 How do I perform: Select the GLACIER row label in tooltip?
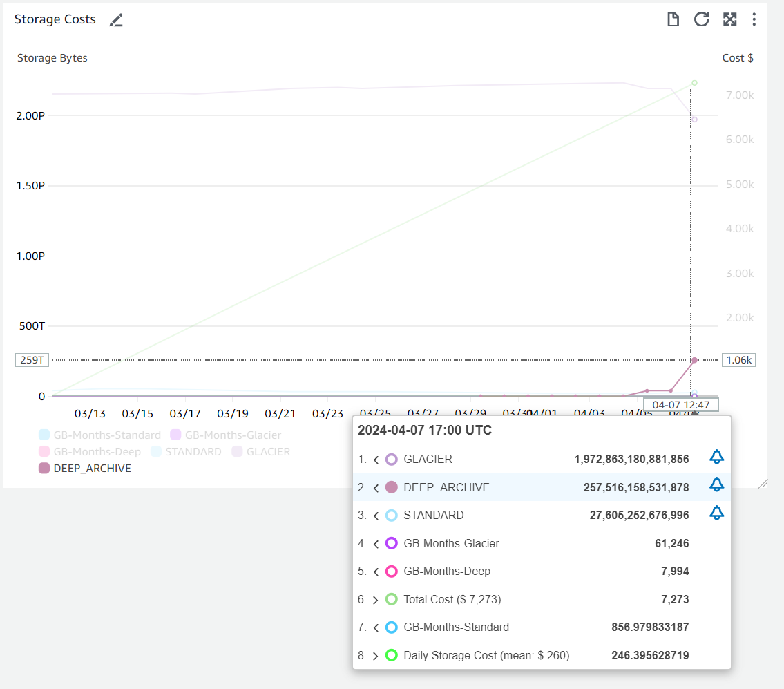tap(428, 460)
